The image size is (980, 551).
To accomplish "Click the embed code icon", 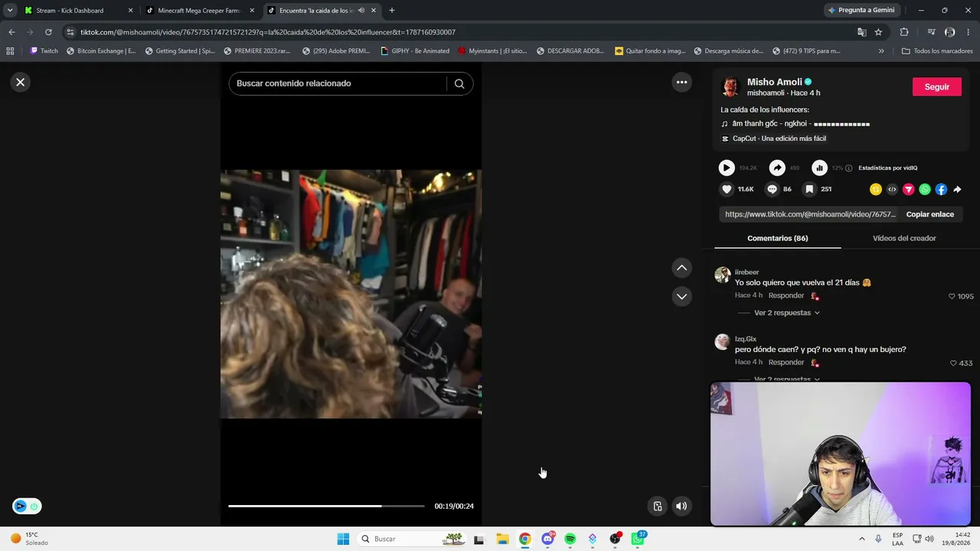I will [892, 189].
